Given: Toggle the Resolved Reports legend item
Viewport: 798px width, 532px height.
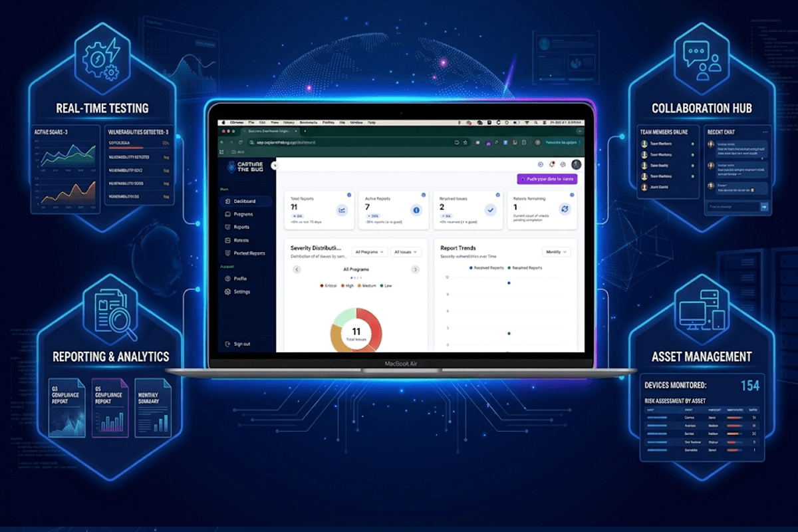Looking at the screenshot, I should pyautogui.click(x=524, y=268).
